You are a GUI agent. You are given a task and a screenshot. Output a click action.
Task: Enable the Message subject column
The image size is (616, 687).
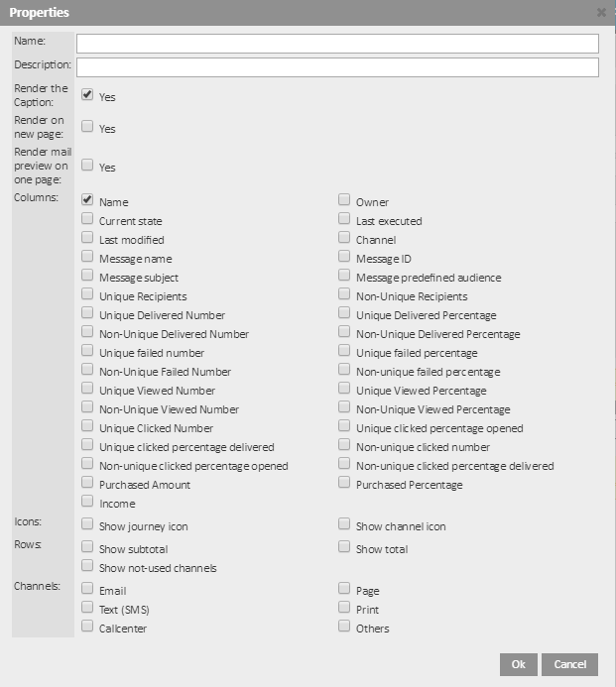click(x=87, y=276)
